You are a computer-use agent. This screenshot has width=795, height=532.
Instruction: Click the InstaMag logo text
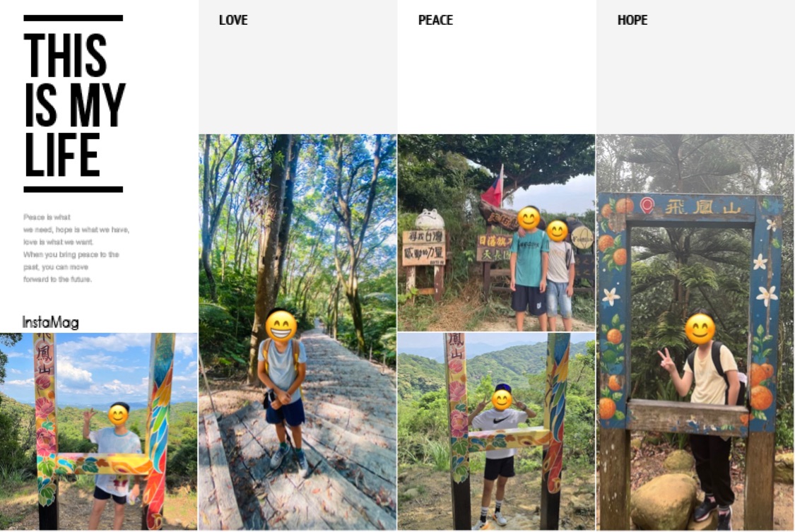click(x=50, y=322)
